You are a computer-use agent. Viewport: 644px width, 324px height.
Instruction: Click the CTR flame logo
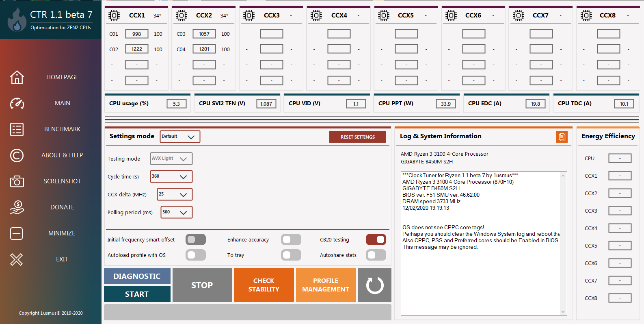pos(17,20)
